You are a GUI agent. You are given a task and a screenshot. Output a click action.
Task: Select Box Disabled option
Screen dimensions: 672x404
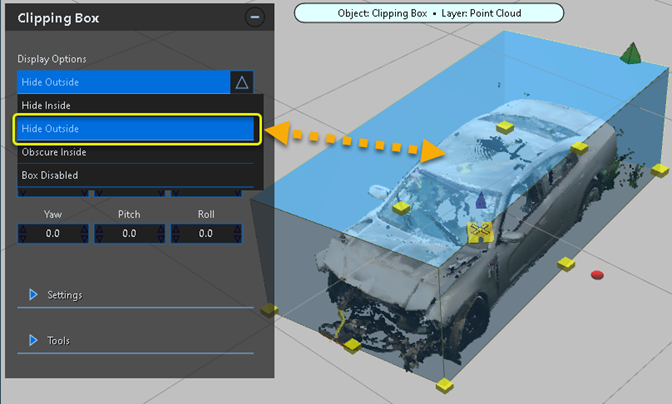click(135, 175)
